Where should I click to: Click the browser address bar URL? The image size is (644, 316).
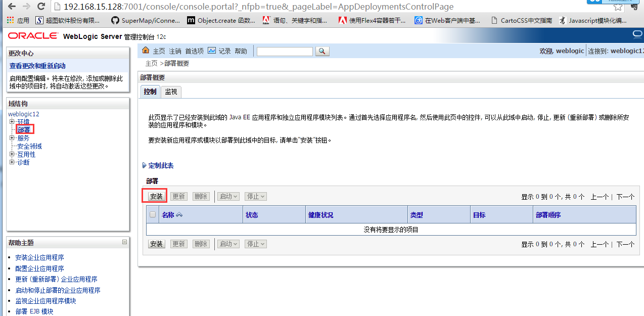[x=259, y=7]
